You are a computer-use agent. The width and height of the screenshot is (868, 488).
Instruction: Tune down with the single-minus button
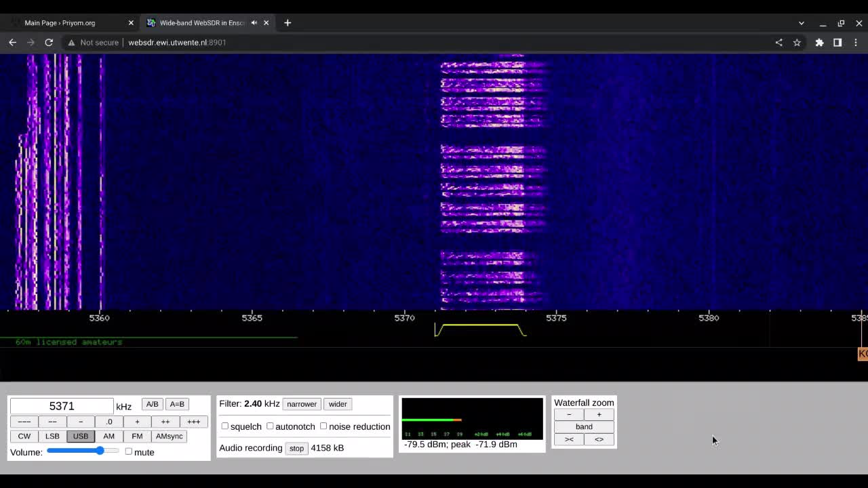tap(81, 422)
